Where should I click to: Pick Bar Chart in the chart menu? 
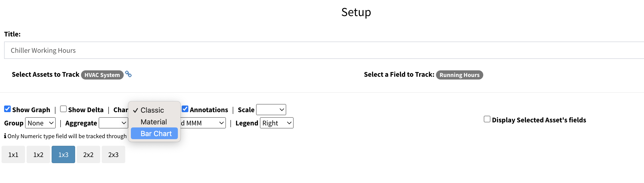coord(156,134)
